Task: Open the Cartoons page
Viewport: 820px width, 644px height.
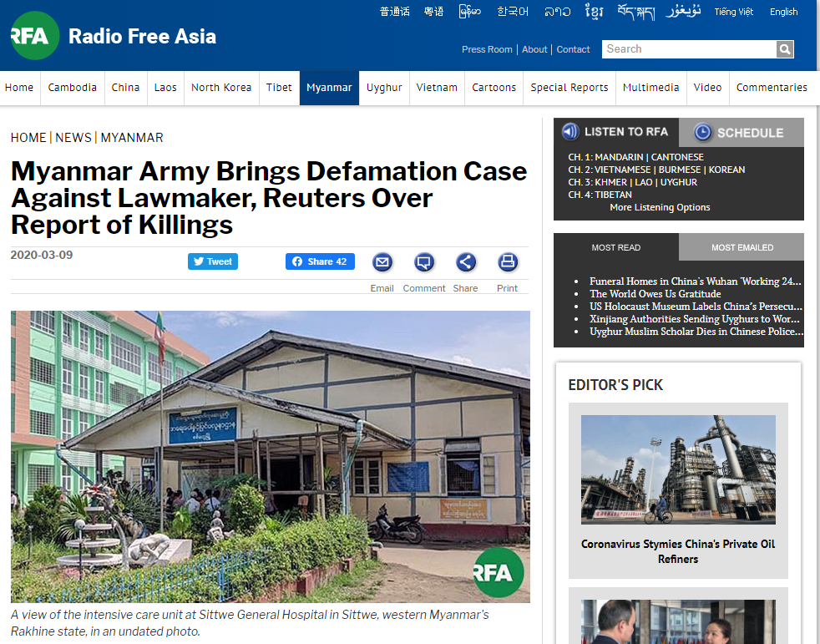Action: click(494, 88)
